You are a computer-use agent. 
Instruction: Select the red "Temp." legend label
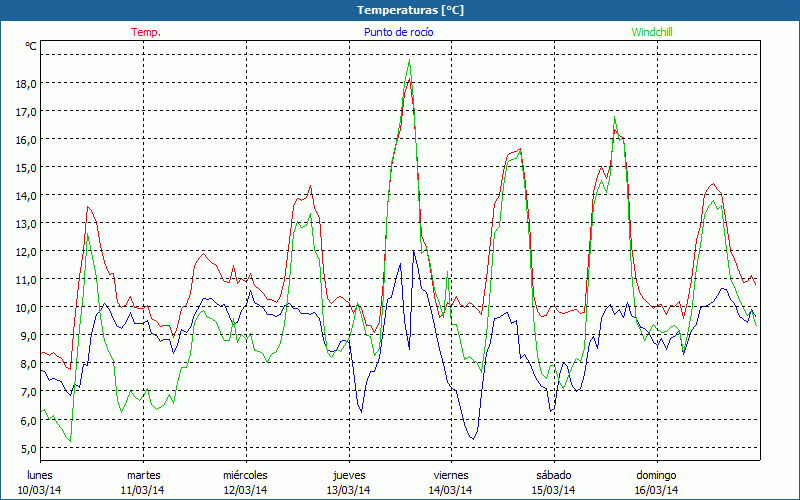pyautogui.click(x=146, y=32)
